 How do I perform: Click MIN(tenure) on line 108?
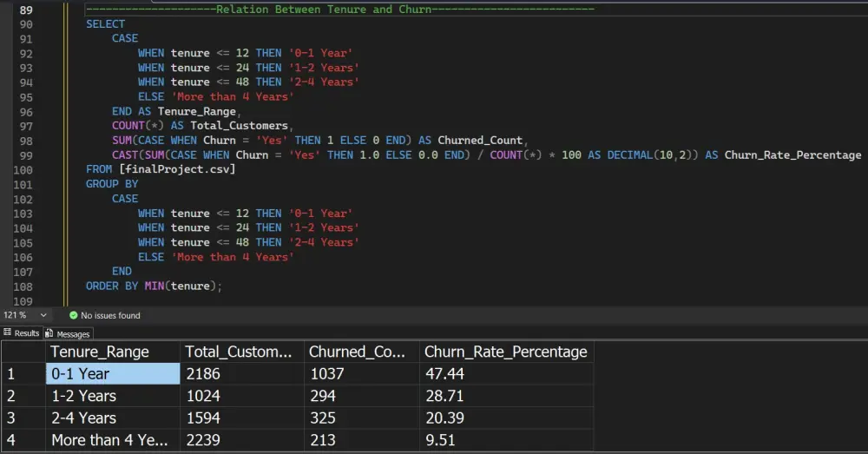[x=181, y=286]
